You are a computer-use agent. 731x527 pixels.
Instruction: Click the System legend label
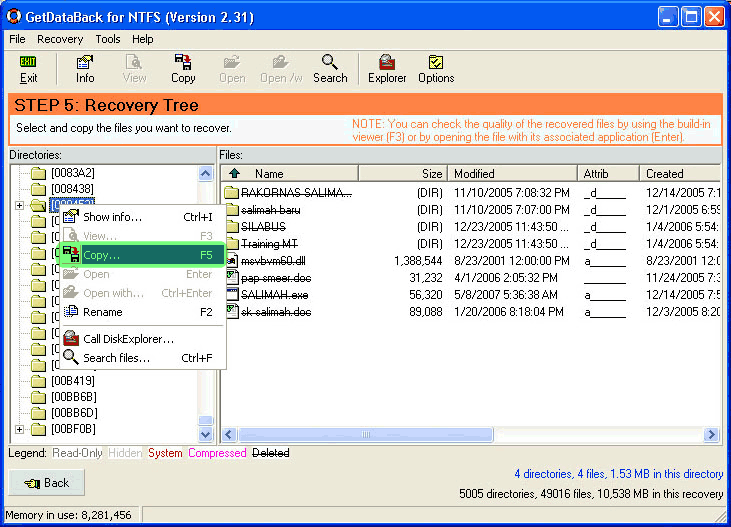[165, 453]
